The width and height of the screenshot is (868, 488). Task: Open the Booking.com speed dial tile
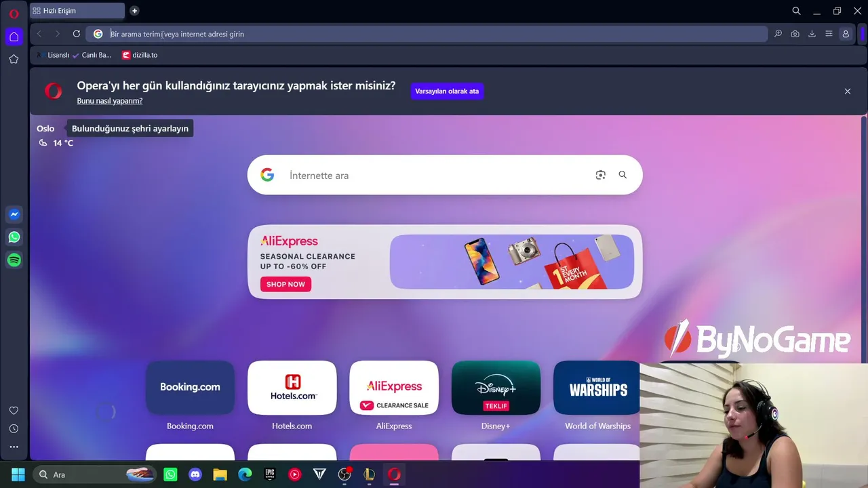[190, 388]
